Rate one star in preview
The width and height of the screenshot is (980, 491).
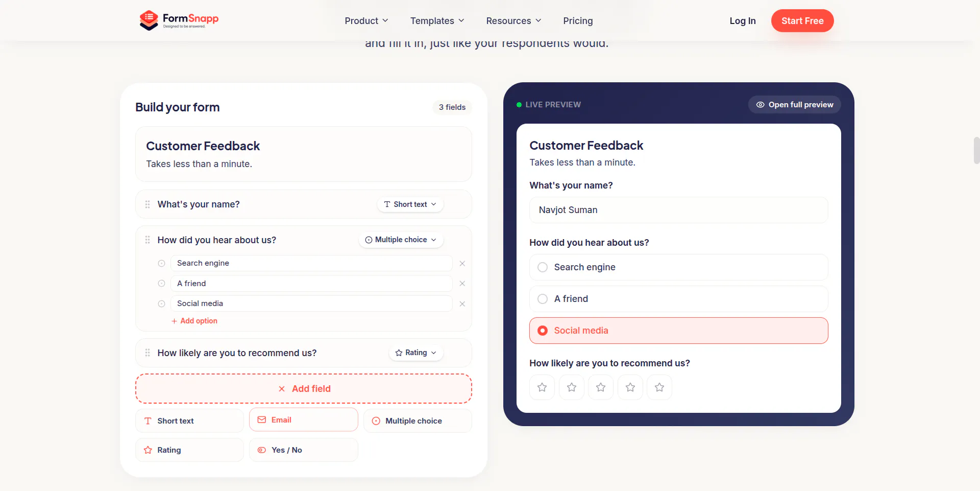point(542,387)
